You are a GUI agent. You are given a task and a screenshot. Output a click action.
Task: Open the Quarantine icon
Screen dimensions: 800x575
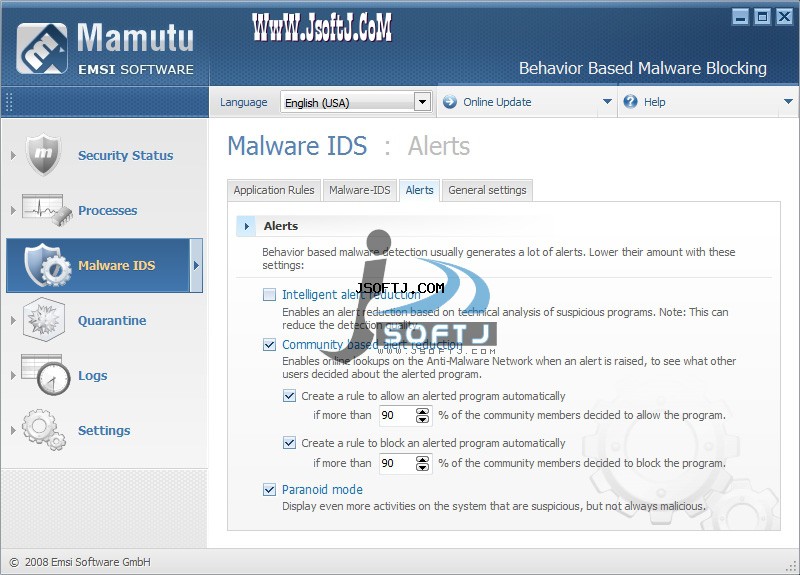[44, 320]
